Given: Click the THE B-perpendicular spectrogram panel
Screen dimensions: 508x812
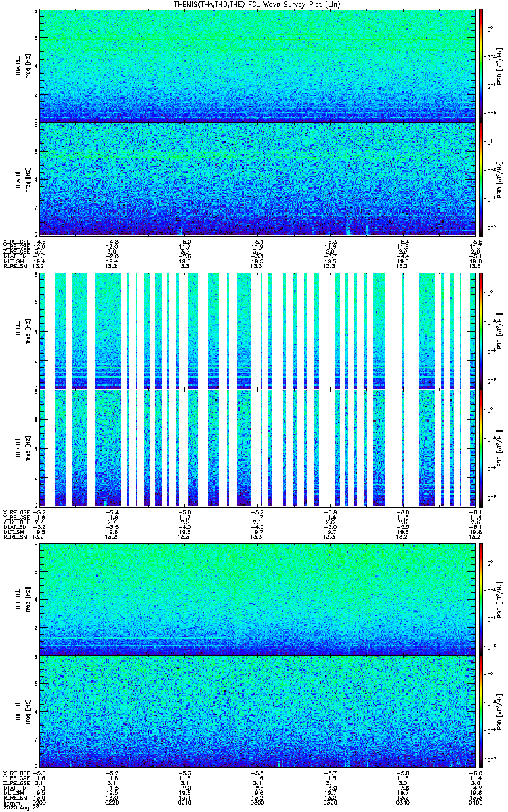Looking at the screenshot, I should point(257,597).
